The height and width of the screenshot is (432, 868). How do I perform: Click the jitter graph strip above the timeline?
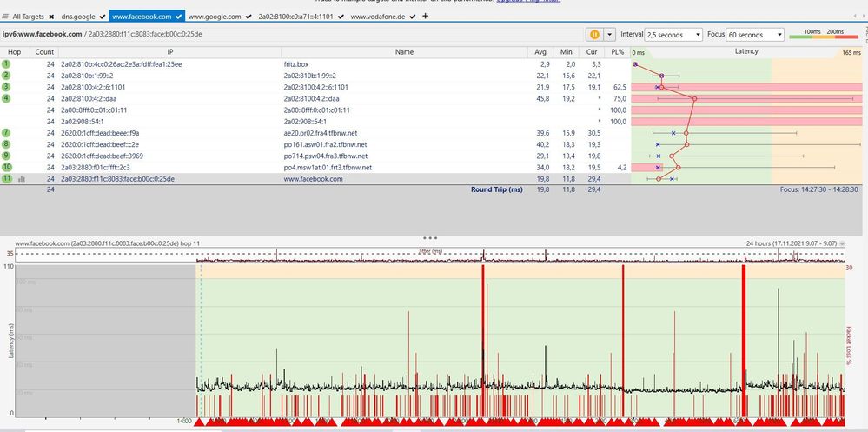(430, 255)
